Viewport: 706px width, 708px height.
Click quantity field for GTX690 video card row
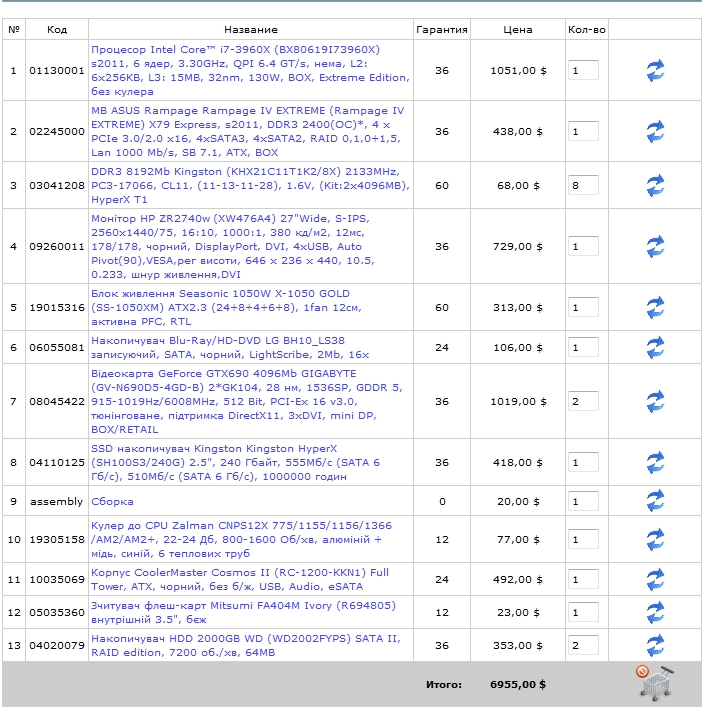pos(583,401)
